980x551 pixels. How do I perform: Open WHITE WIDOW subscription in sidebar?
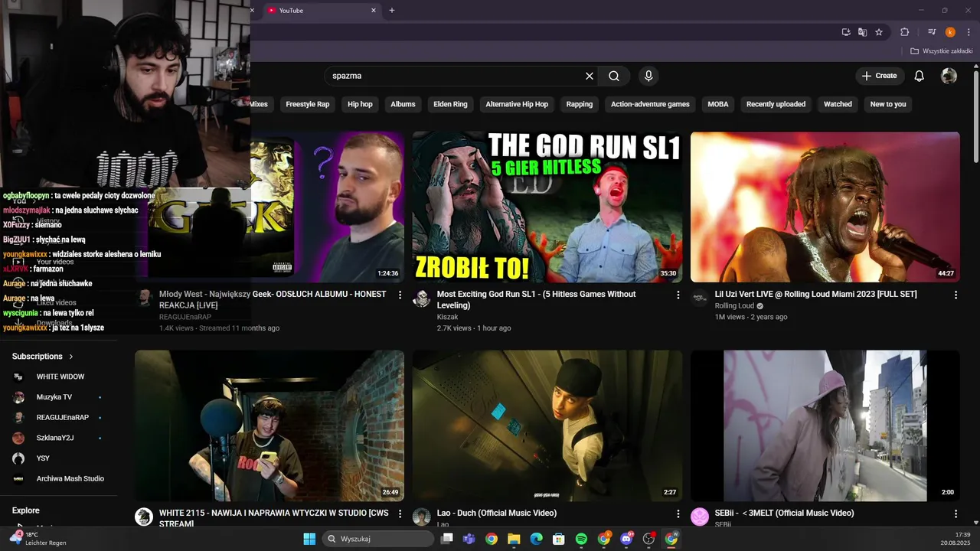(x=59, y=377)
